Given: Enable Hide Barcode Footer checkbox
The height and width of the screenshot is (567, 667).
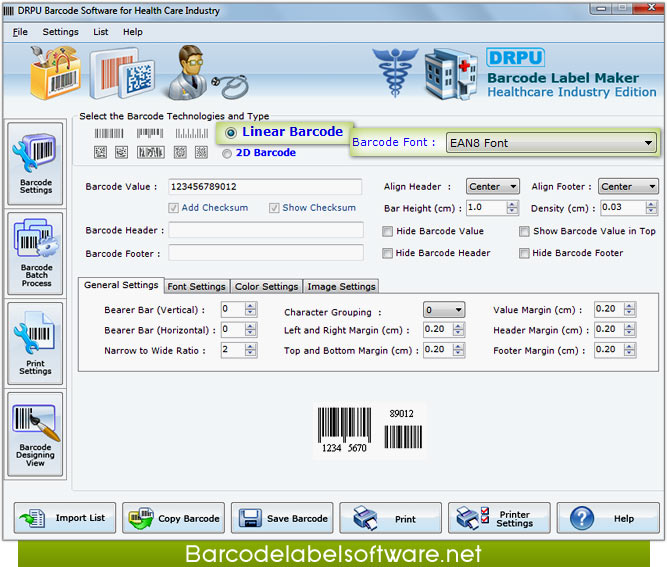Looking at the screenshot, I should [524, 254].
